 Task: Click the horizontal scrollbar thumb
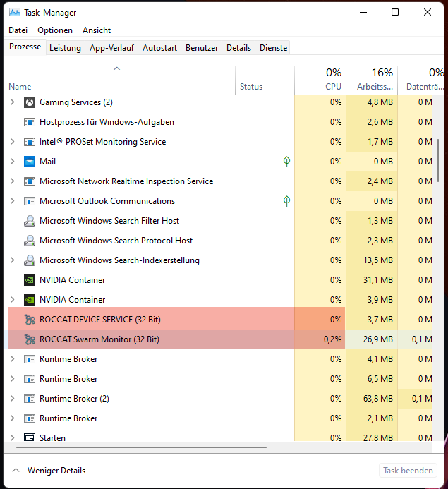[x=142, y=447]
